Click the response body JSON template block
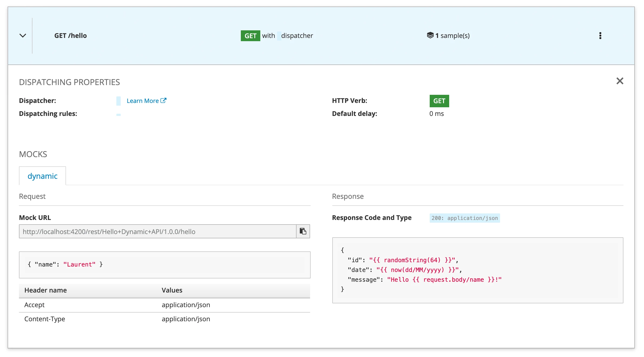Screen dimensions: 644x357 (477, 270)
